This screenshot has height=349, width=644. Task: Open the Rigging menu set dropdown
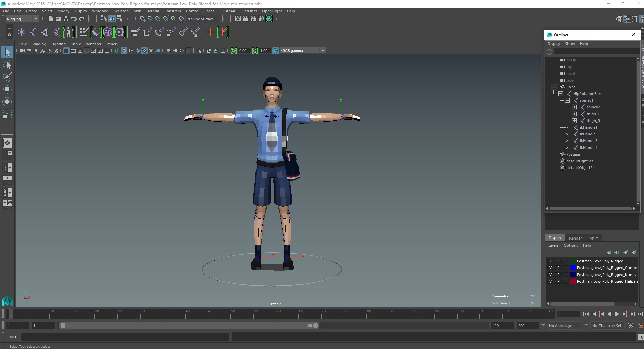(22, 19)
